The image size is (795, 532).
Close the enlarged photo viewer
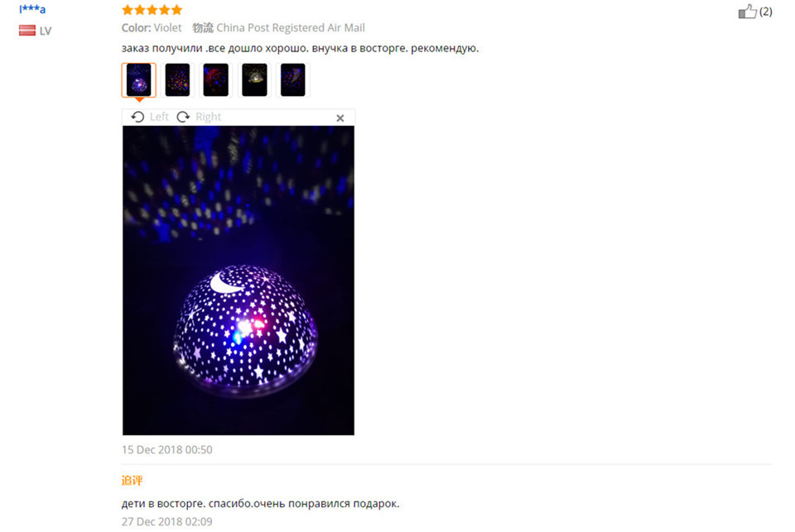[340, 118]
